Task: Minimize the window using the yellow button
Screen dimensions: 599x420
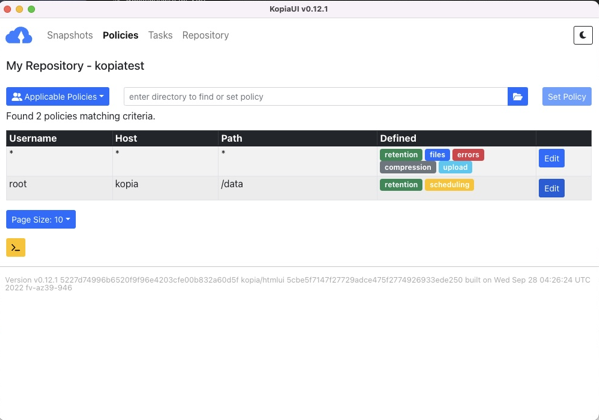Action: coord(19,9)
